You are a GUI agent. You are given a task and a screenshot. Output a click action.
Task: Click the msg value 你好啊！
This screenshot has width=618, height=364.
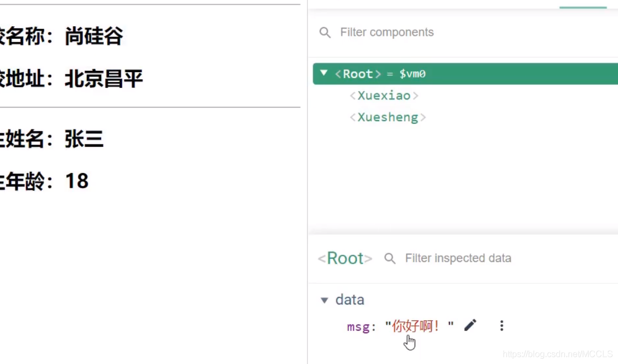pos(416,326)
